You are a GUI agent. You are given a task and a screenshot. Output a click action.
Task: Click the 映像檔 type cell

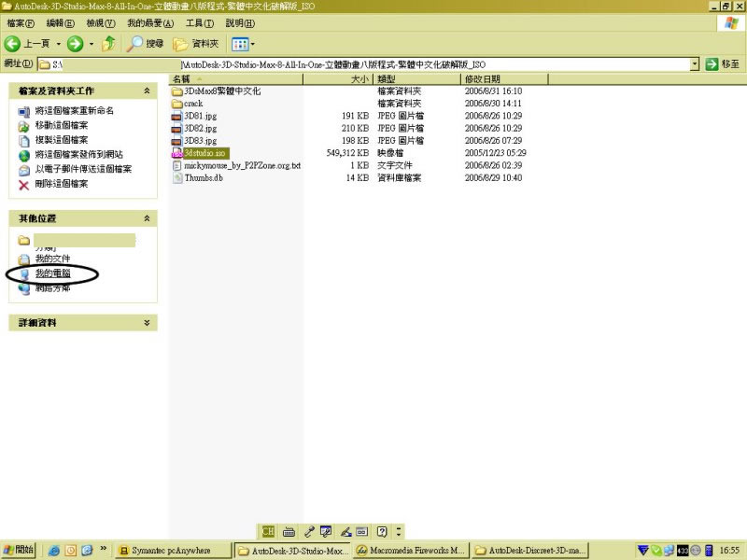[390, 153]
